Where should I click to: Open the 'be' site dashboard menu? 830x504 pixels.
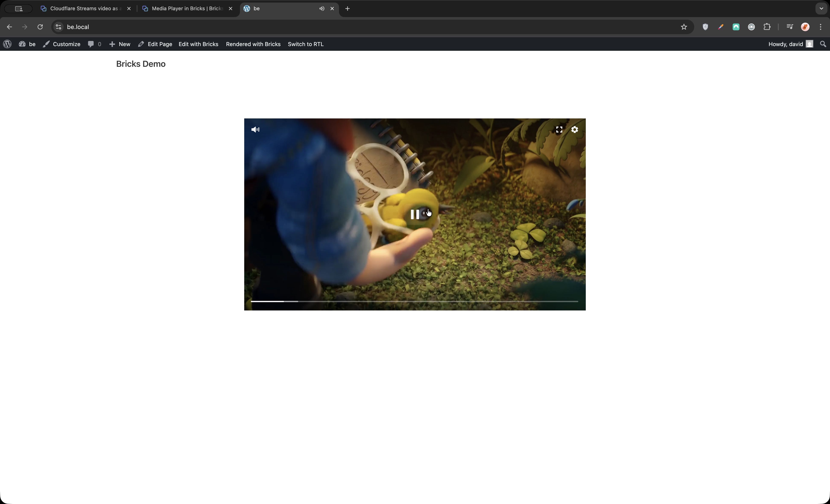click(27, 44)
